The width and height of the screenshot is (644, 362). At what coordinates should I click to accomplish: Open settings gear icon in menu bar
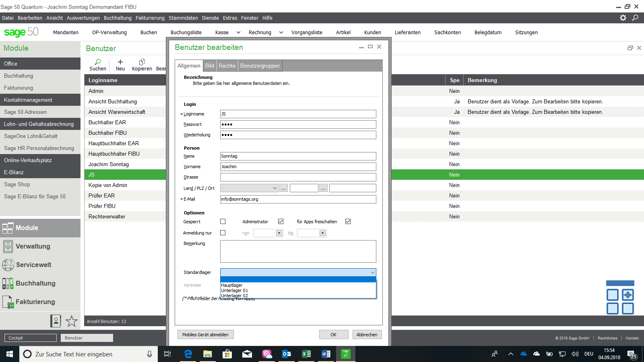pos(623,18)
